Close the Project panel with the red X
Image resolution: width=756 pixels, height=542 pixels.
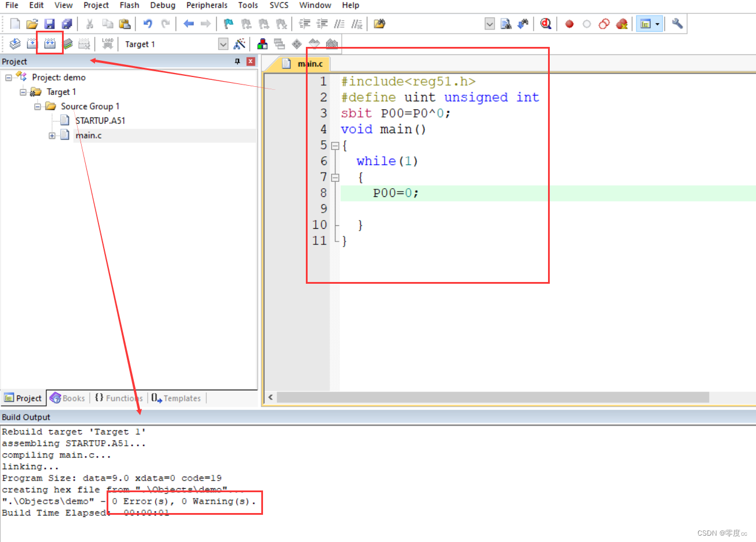(251, 61)
